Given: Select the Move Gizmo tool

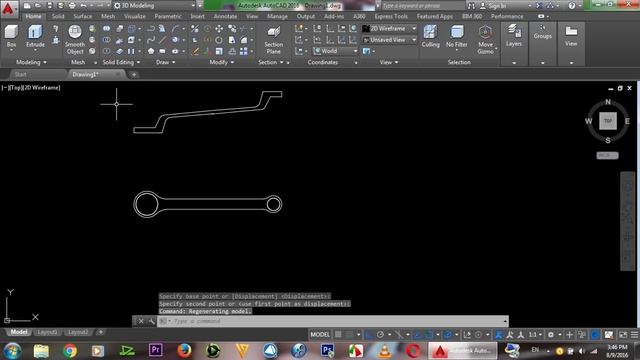Looking at the screenshot, I should [x=485, y=40].
